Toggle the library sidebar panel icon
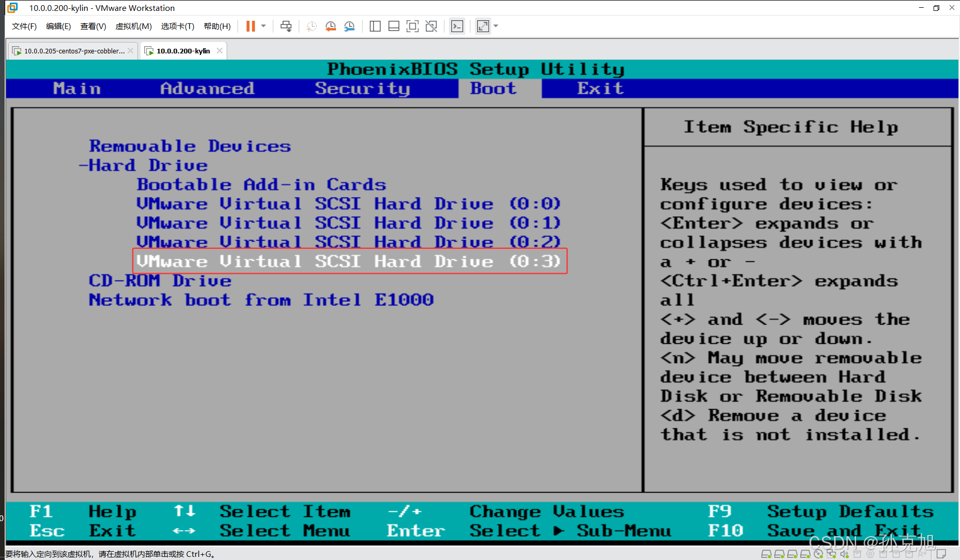This screenshot has width=960, height=560. point(375,26)
